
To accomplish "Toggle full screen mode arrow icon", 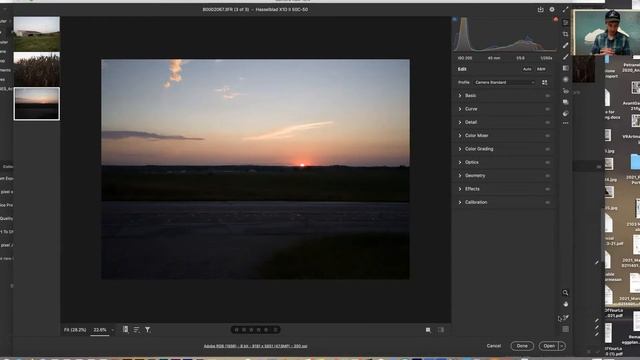I will click(565, 9).
